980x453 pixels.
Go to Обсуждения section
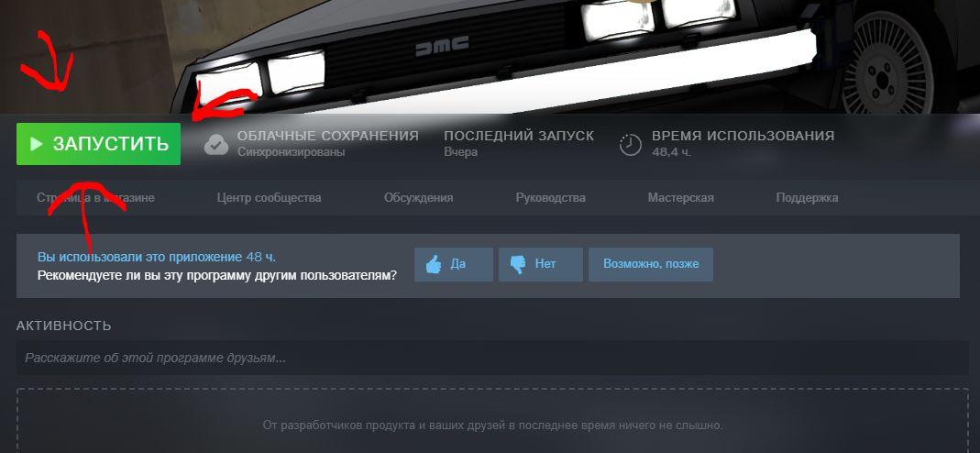point(418,198)
